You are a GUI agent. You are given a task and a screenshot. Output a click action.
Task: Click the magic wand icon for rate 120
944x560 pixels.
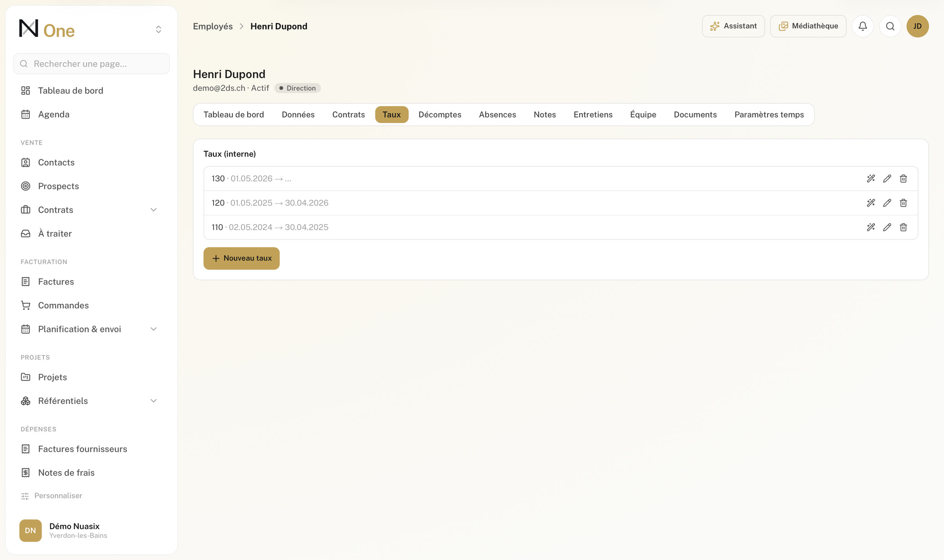click(x=871, y=203)
